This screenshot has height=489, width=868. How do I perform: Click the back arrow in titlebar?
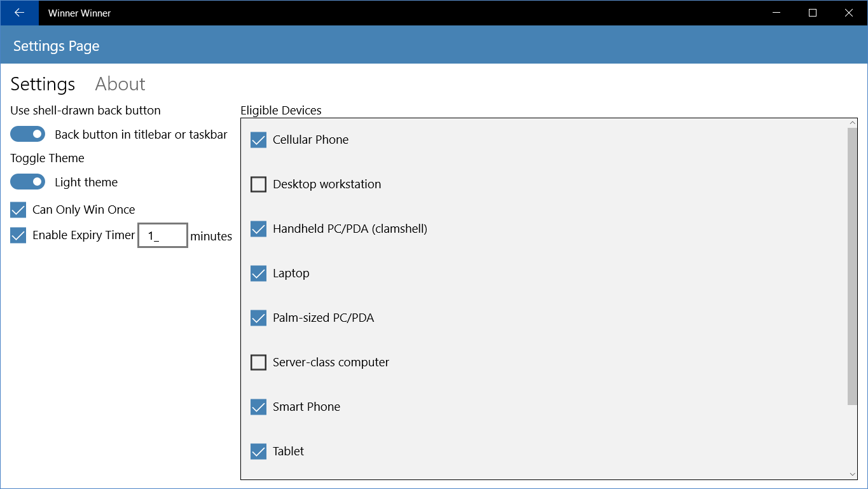tap(19, 13)
